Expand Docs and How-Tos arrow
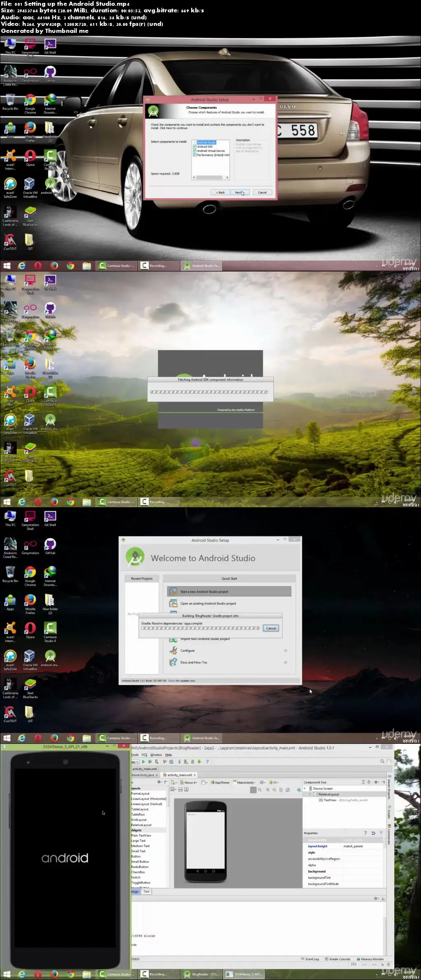Image resolution: width=421 pixels, height=980 pixels. pos(285,663)
